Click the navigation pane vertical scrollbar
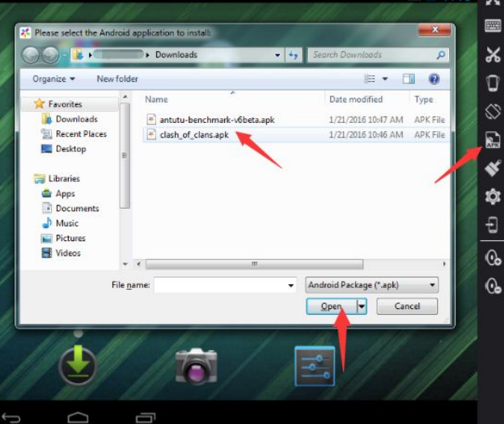Image resolution: width=504 pixels, height=424 pixels. [x=125, y=155]
